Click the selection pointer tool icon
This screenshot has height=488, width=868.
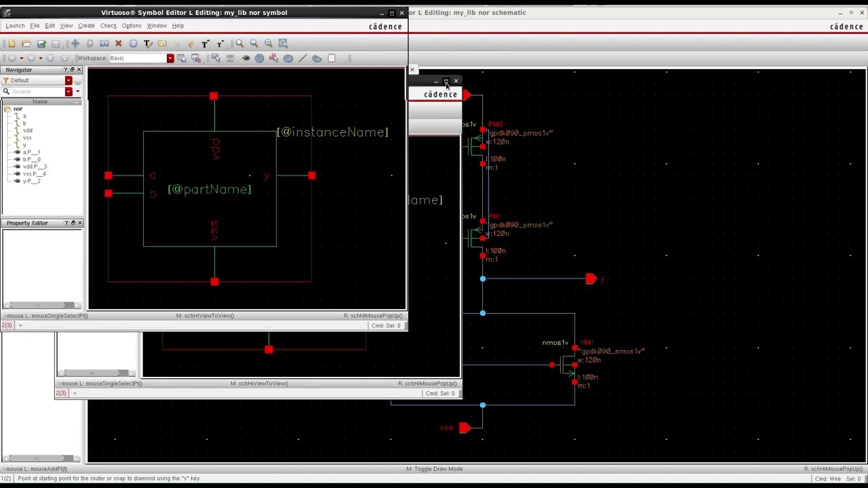(x=216, y=58)
